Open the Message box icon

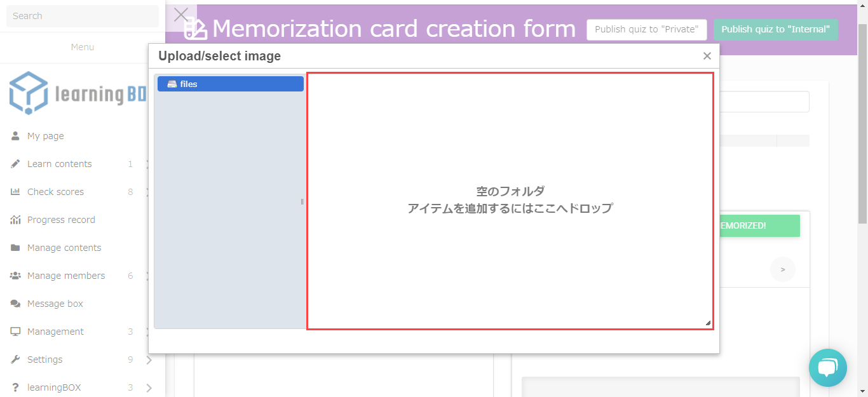click(15, 304)
